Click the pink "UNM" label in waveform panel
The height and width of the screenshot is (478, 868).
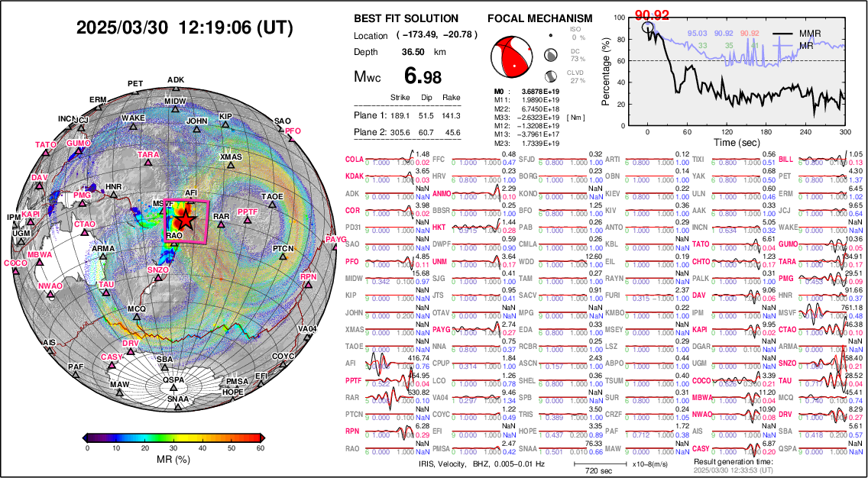(x=439, y=262)
